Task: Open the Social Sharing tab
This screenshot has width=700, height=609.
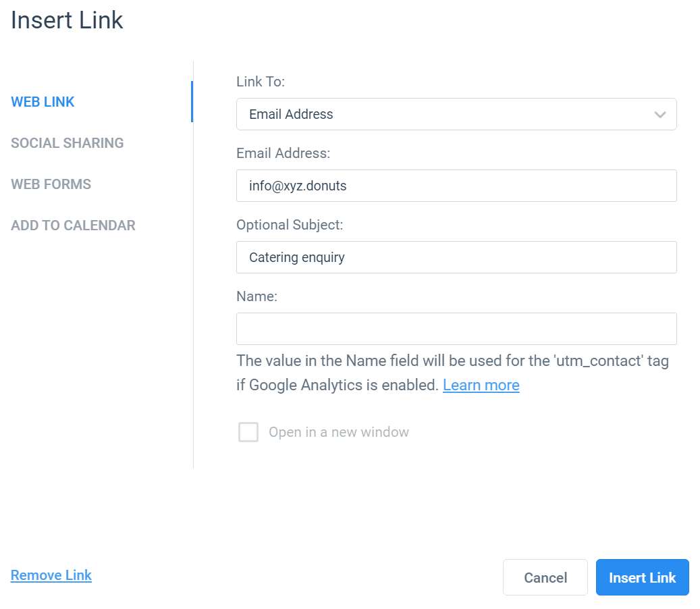Action: 68,143
